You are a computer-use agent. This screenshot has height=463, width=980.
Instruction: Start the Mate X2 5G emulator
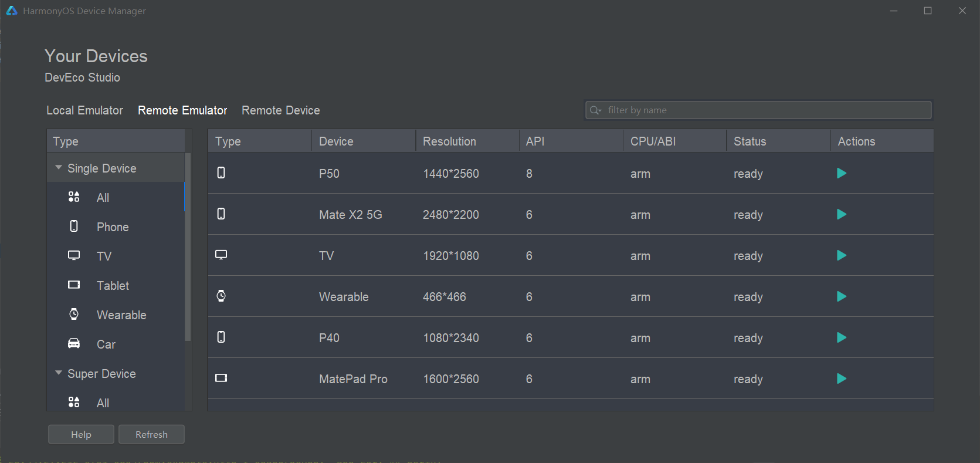842,214
